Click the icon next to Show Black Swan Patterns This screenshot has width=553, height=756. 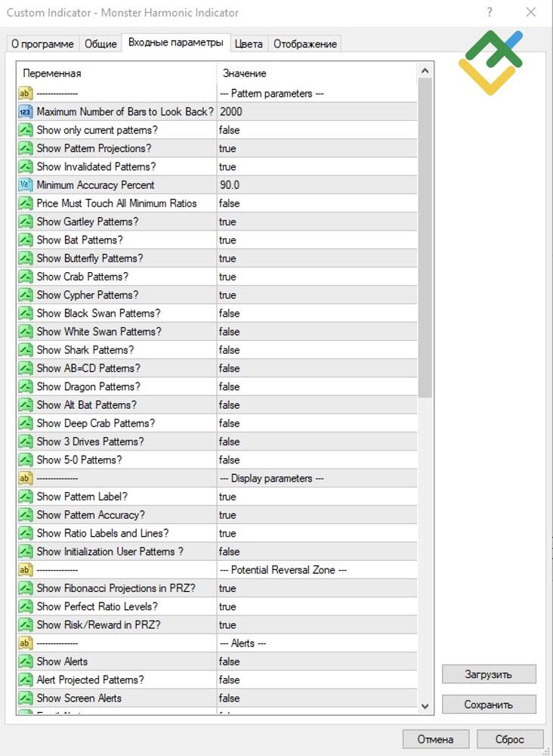(25, 314)
